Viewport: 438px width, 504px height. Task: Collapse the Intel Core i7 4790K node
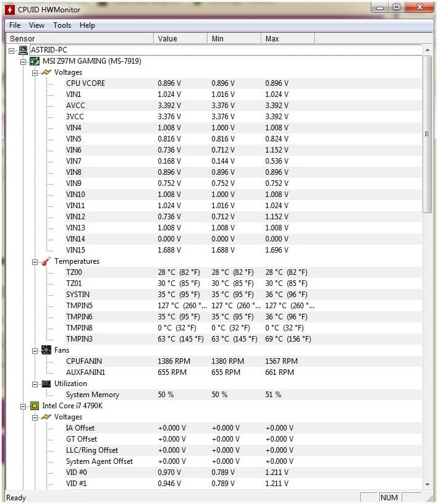coord(23,406)
